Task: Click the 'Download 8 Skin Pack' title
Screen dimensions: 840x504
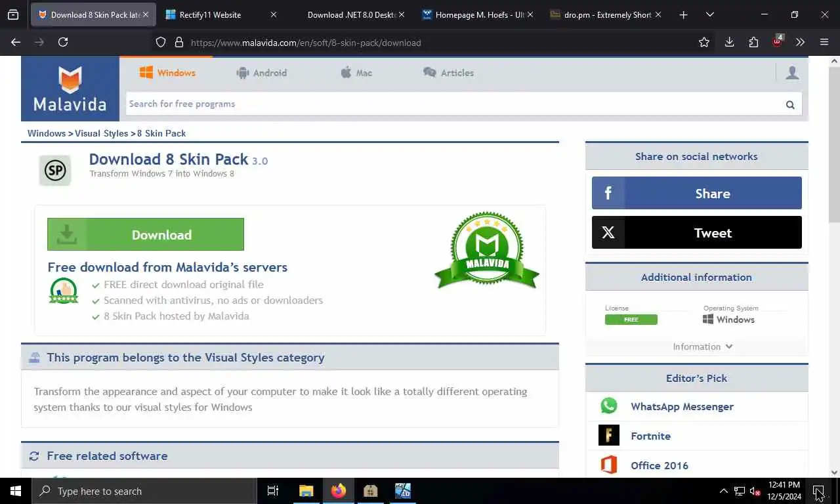Action: tap(169, 159)
